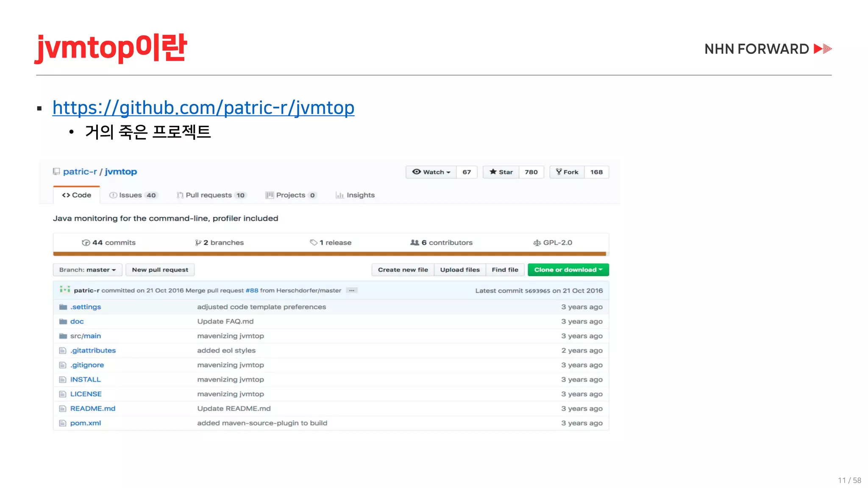Switch to the Issues tab
Viewport: 868px width, 488px height.
[x=133, y=195]
